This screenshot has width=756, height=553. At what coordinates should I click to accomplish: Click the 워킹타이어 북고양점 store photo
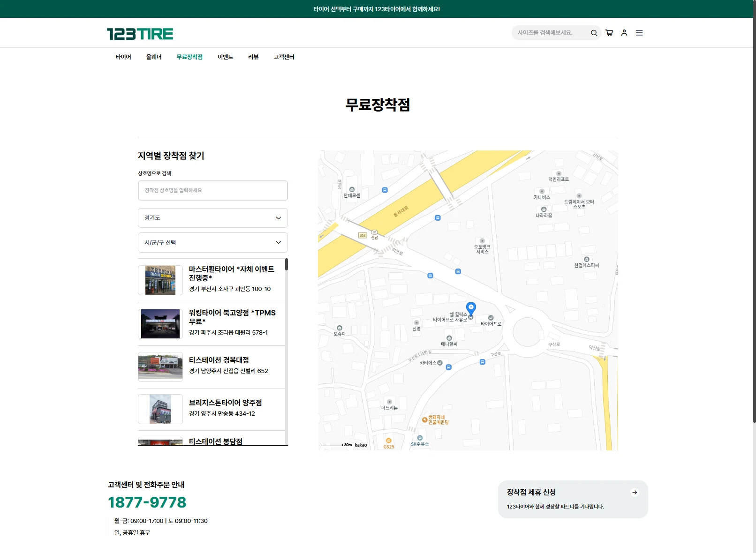click(x=160, y=324)
